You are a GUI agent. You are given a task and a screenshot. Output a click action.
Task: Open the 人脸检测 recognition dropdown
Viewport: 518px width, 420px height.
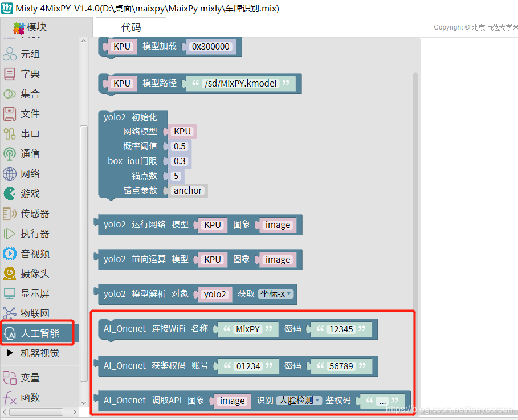(x=299, y=400)
